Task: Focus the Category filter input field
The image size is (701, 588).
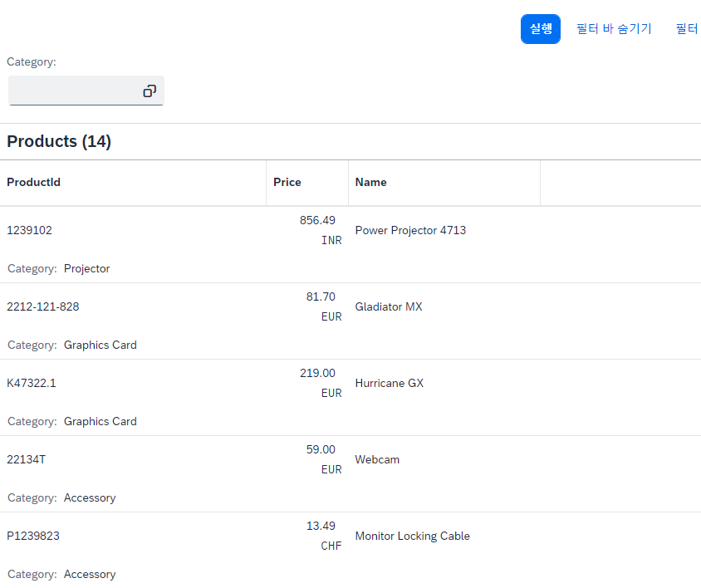Action: [x=86, y=91]
